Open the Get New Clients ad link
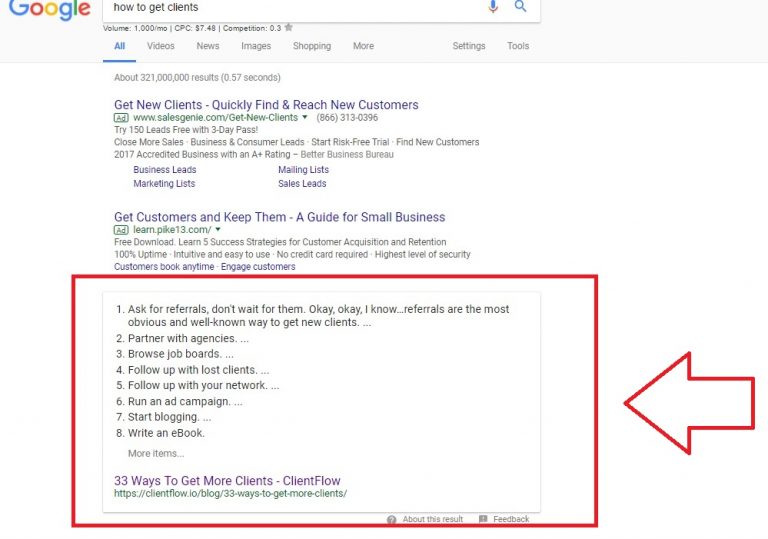 266,105
